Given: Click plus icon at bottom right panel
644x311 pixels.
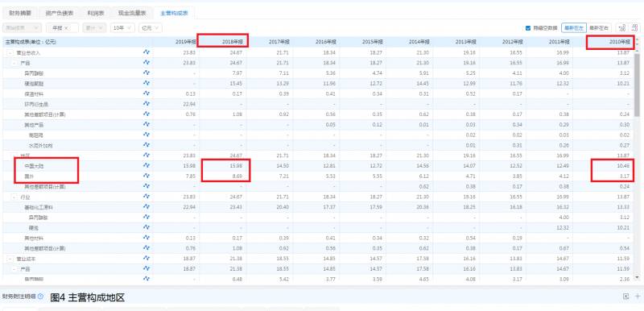Looking at the screenshot, I should [638, 296].
